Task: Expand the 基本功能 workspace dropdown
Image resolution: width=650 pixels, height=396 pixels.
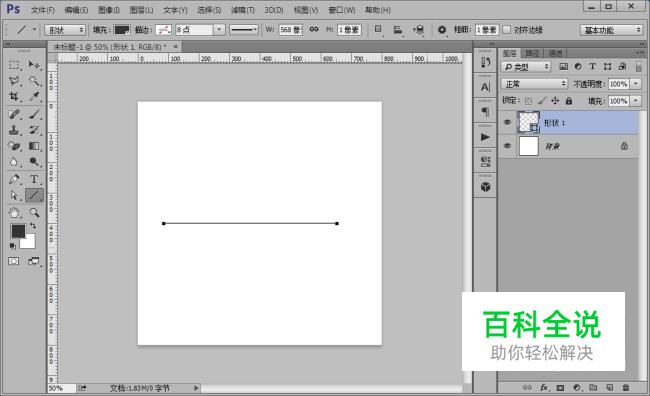Action: (611, 30)
